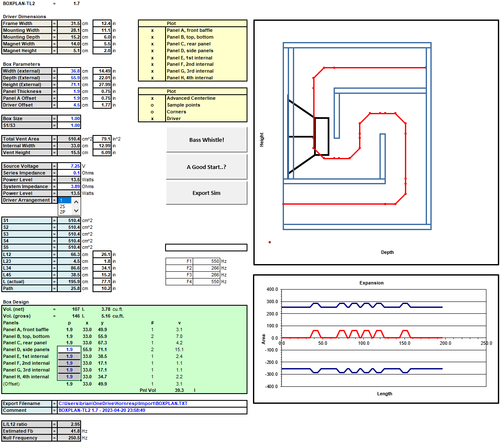Select the Panel Thickness cm input cell
Image resolution: width=500 pixels, height=442 pixels.
[69, 91]
